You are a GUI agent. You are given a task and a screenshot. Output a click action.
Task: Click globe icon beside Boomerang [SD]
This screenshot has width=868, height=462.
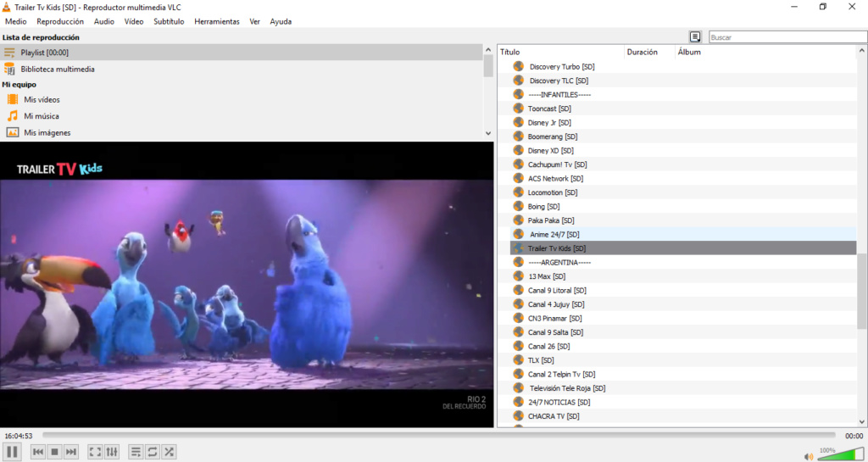point(518,136)
